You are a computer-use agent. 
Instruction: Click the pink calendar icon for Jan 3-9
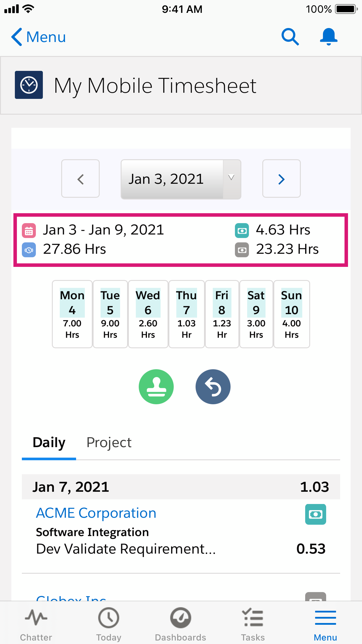pyautogui.click(x=28, y=230)
